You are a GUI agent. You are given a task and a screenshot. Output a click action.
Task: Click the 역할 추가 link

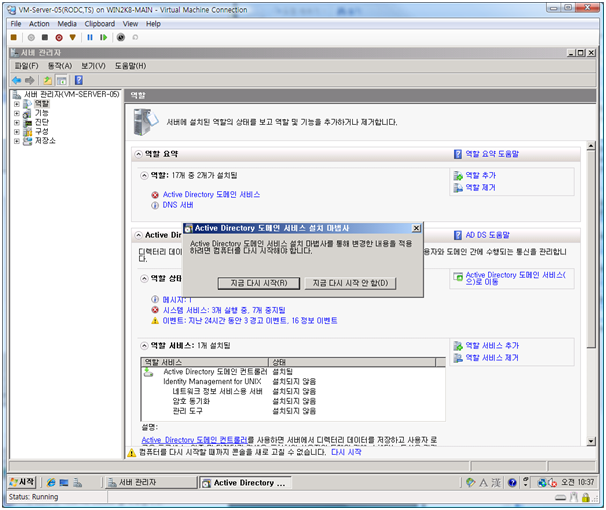coord(480,175)
